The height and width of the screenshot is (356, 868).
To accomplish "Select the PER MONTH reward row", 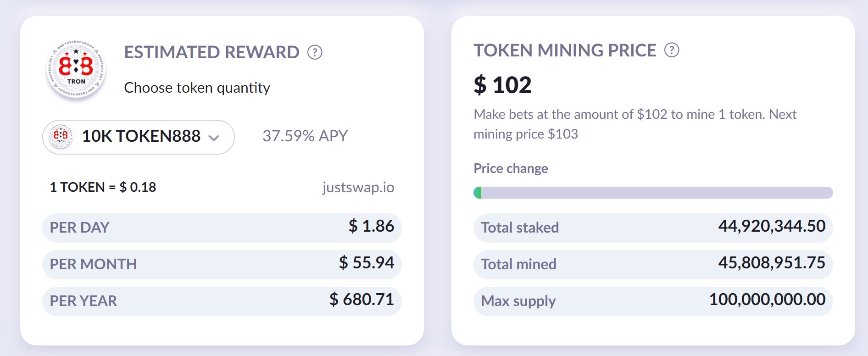I will pos(222,264).
